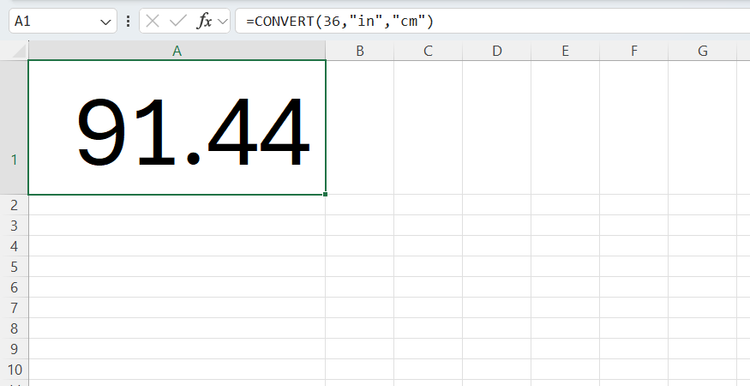
Task: Select row 6 header
Action: pos(14,287)
